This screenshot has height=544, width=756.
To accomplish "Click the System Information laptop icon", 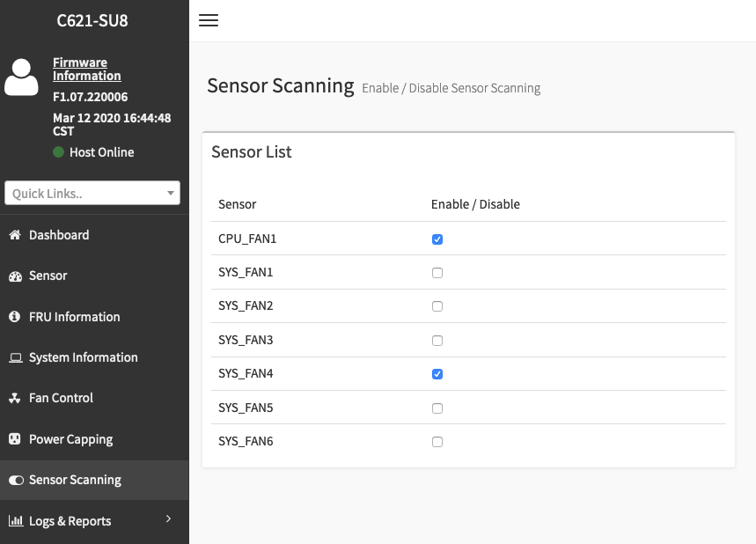I will [x=16, y=357].
